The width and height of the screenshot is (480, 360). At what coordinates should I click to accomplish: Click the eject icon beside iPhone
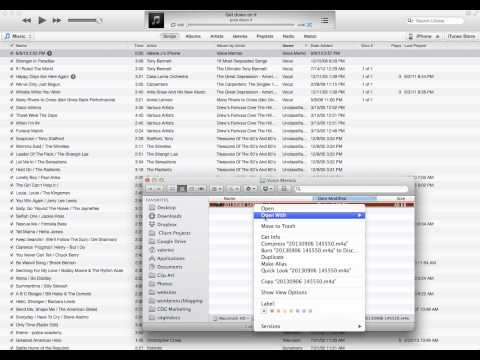[x=438, y=36]
